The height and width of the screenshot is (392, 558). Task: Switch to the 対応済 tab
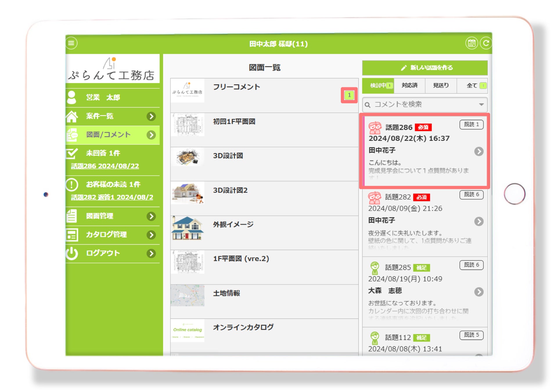pos(409,85)
